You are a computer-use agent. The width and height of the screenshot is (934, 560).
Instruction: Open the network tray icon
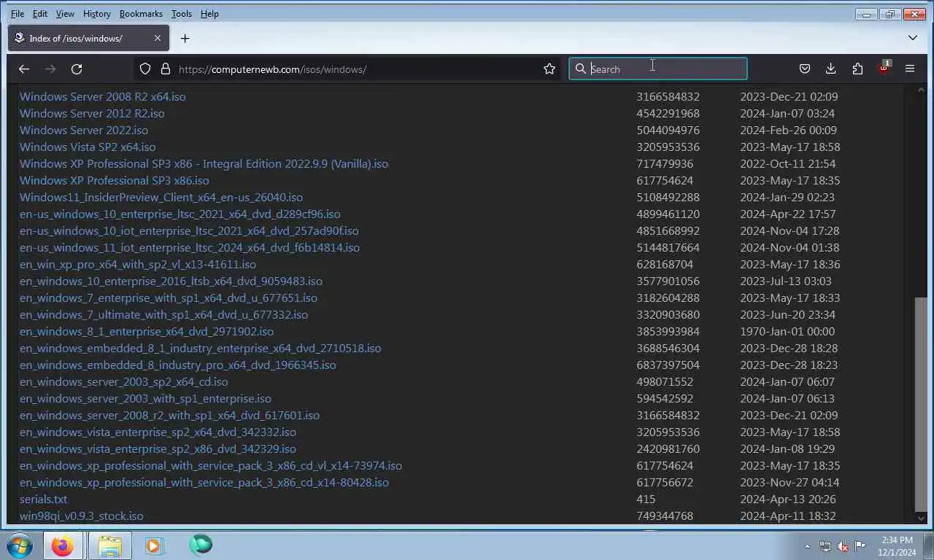(825, 546)
